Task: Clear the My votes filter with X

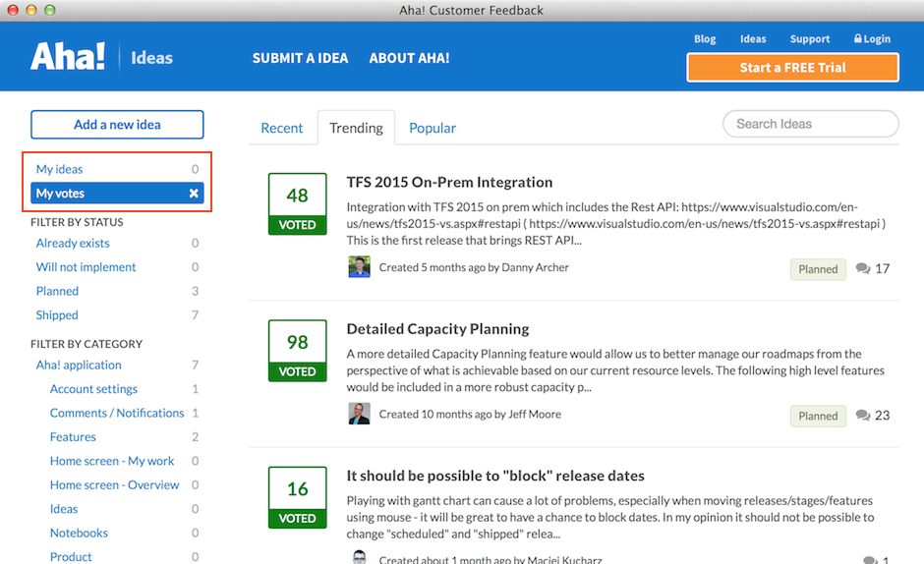Action: click(x=194, y=194)
